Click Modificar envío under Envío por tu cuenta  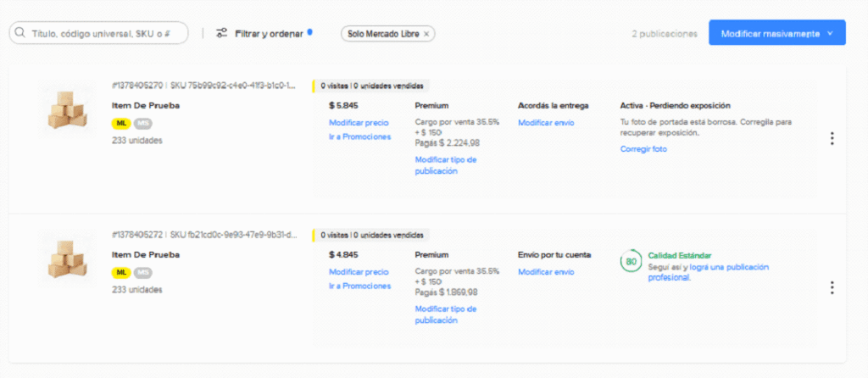click(x=546, y=272)
